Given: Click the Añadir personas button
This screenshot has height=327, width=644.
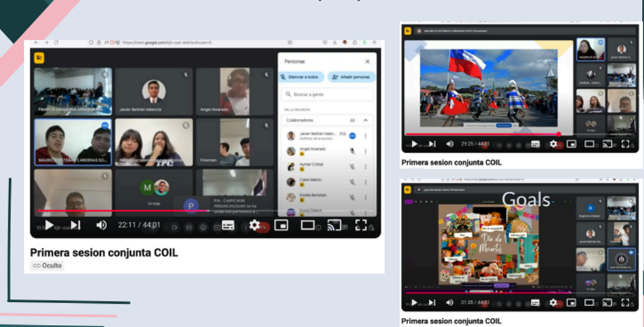Looking at the screenshot, I should (351, 77).
